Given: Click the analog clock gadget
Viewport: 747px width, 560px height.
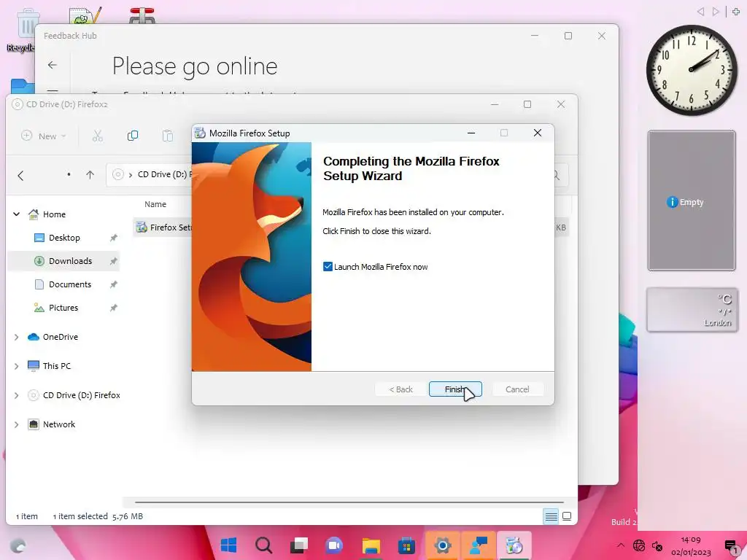Looking at the screenshot, I should (x=692, y=69).
